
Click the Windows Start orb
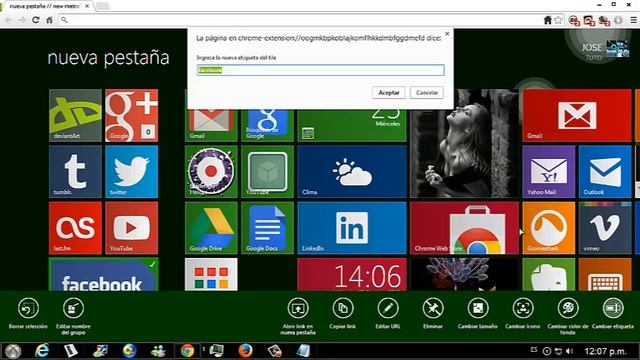13,351
